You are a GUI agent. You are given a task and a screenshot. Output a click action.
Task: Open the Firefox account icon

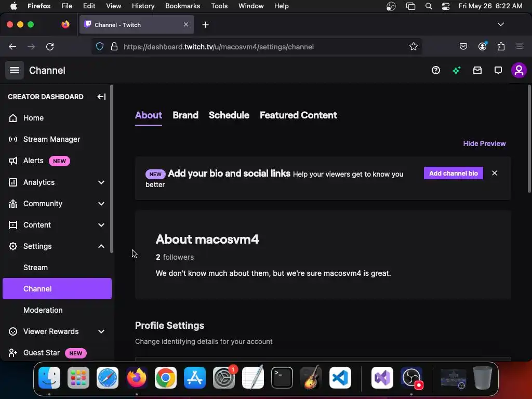pyautogui.click(x=482, y=46)
